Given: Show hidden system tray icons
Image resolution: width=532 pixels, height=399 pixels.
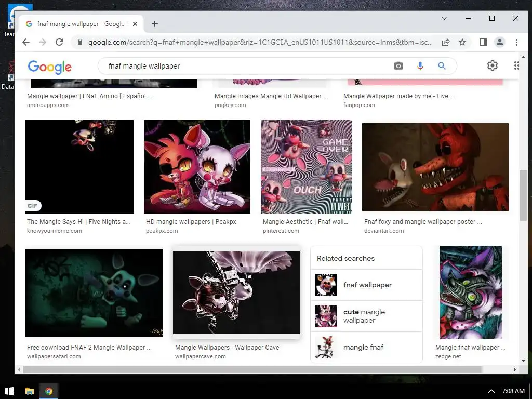Looking at the screenshot, I should pos(491,391).
